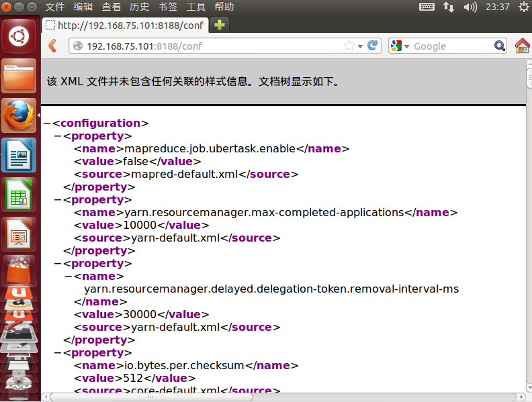The height and width of the screenshot is (402, 532).
Task: Close the browser window
Action: 6,7
